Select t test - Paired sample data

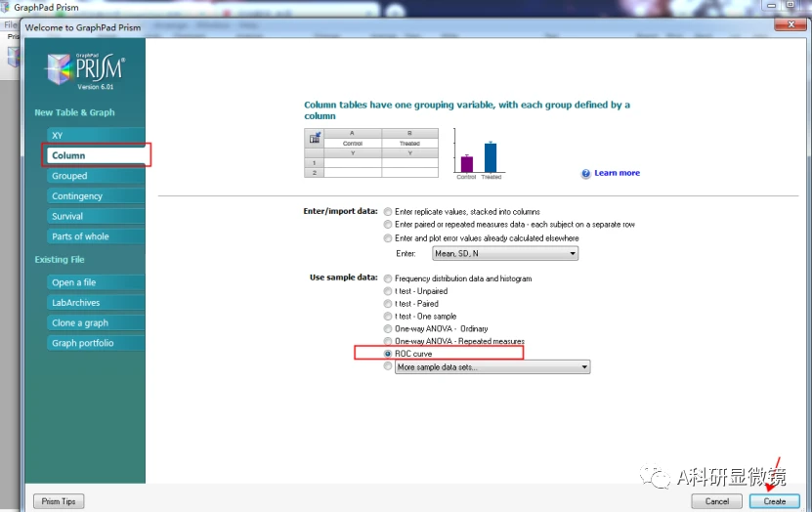387,303
